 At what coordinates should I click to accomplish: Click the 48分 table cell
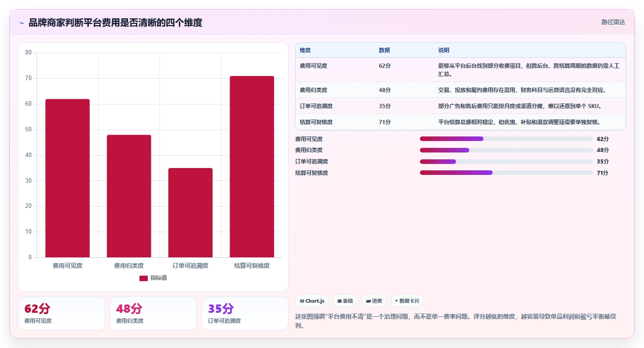[x=385, y=90]
